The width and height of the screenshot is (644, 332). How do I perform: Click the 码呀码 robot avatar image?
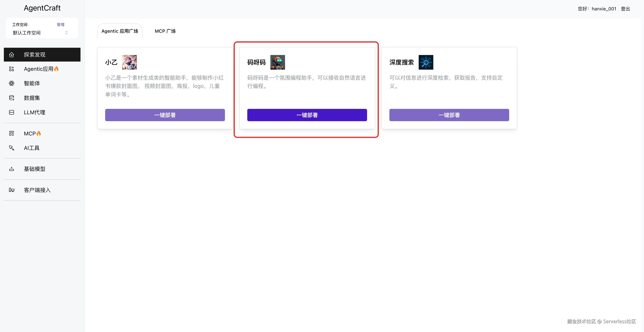coord(278,62)
